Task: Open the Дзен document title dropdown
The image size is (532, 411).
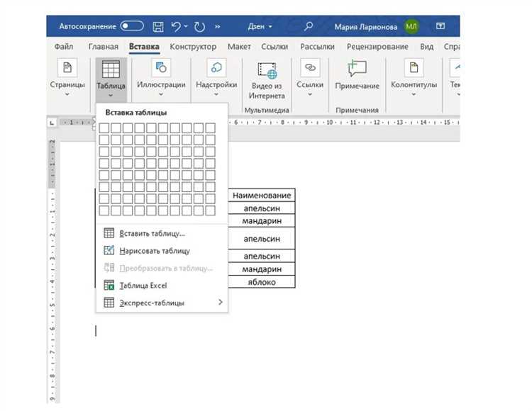Action: pyautogui.click(x=260, y=26)
